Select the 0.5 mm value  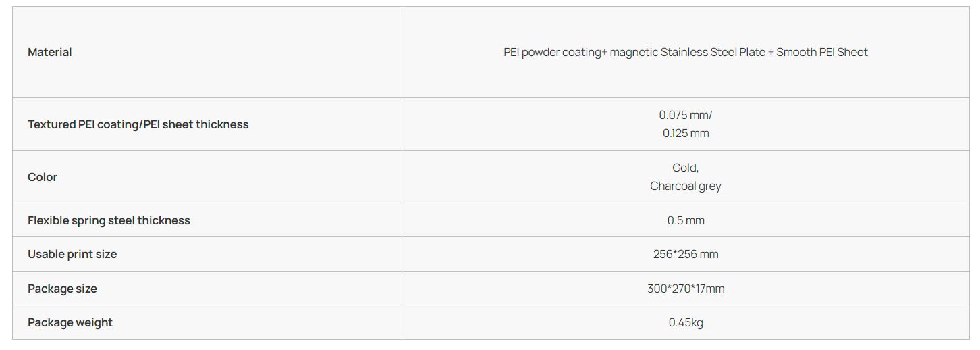pos(685,220)
